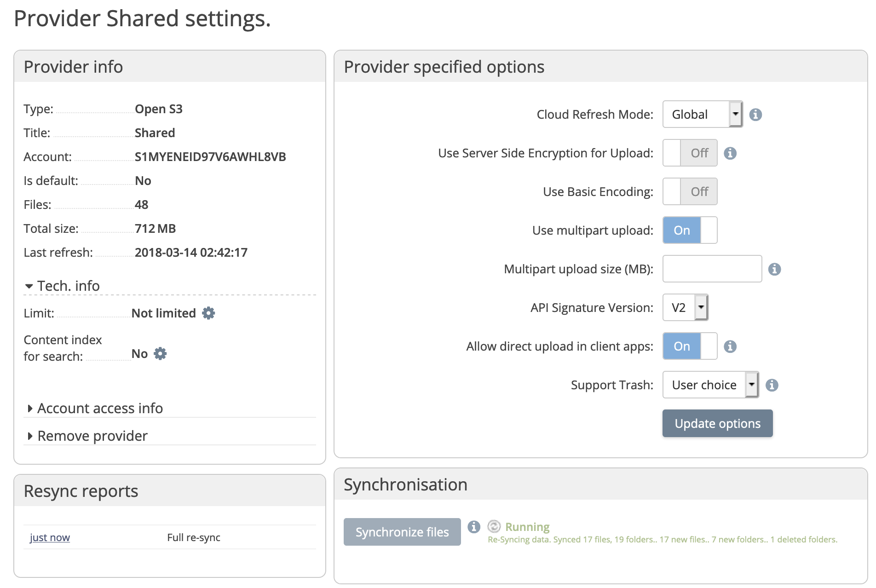Expand Remove provider section
This screenshot has width=876, height=588.
pyautogui.click(x=87, y=436)
